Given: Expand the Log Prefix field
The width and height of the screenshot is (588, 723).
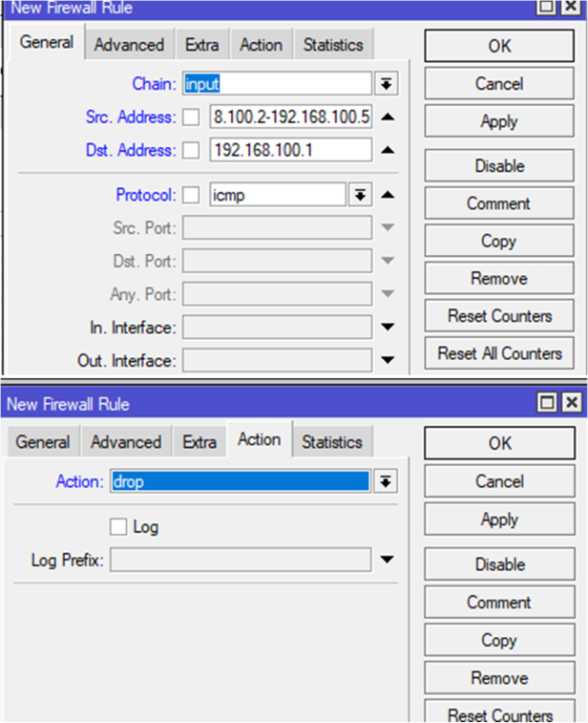Looking at the screenshot, I should click(x=387, y=560).
